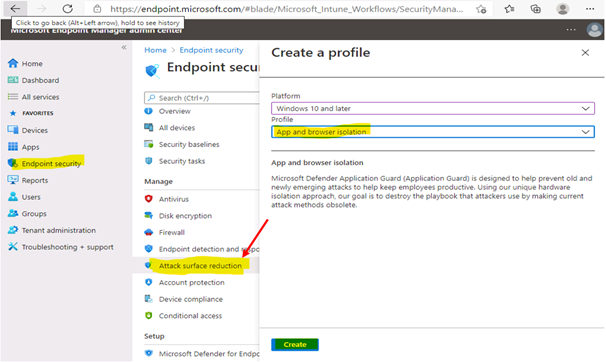Click the Account protection icon

point(149,282)
